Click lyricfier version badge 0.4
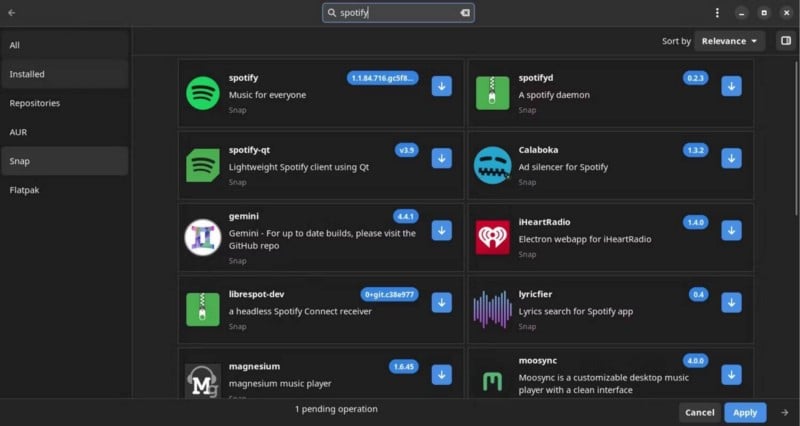This screenshot has width=800, height=426. coord(698,294)
